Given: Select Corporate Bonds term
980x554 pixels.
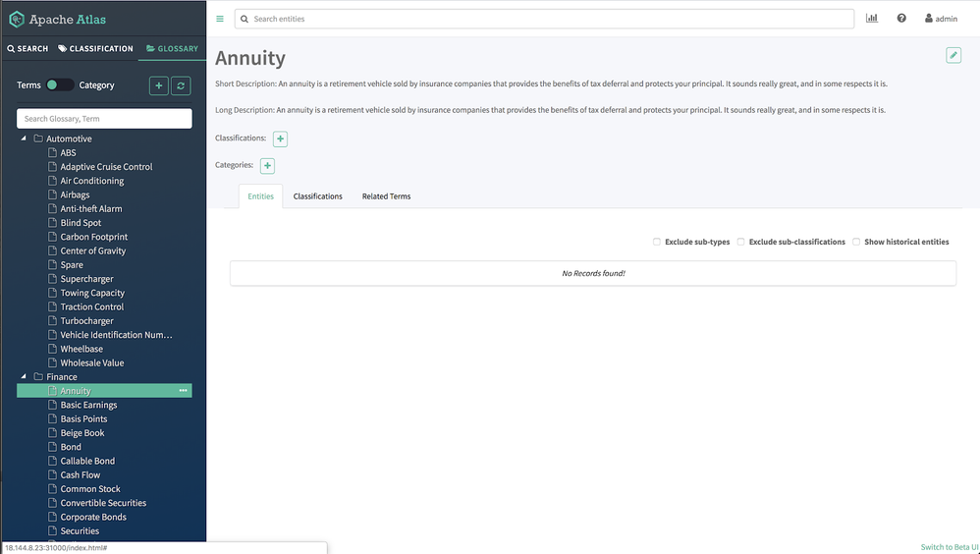Looking at the screenshot, I should (x=93, y=517).
